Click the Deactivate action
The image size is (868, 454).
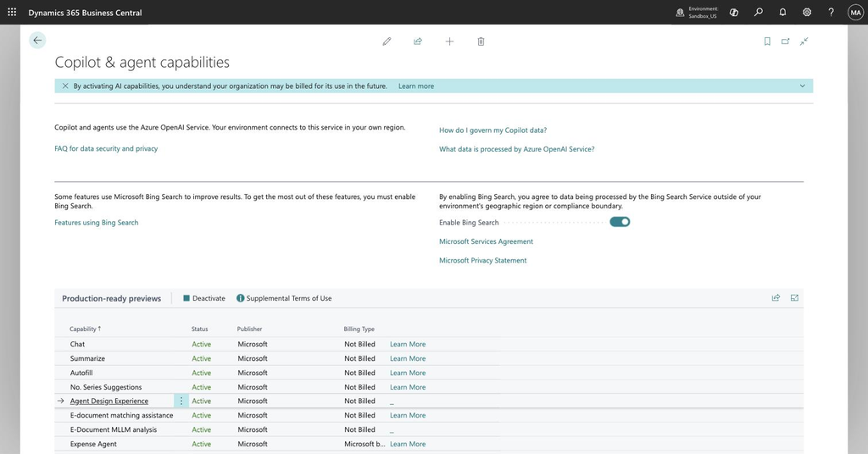pos(204,298)
